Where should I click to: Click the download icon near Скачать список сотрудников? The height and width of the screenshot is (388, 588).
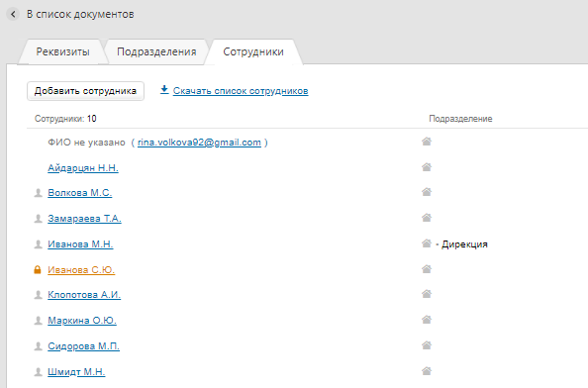pyautogui.click(x=164, y=90)
